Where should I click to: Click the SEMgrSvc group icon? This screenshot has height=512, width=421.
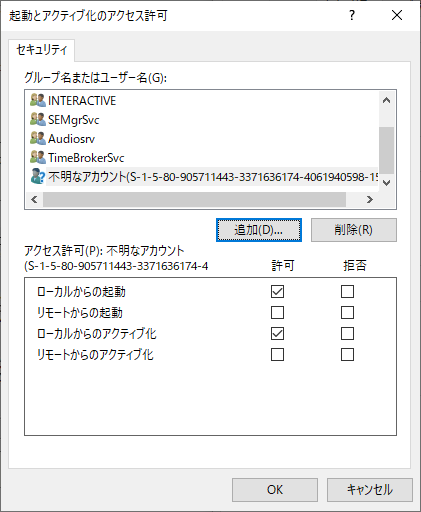pos(38,119)
